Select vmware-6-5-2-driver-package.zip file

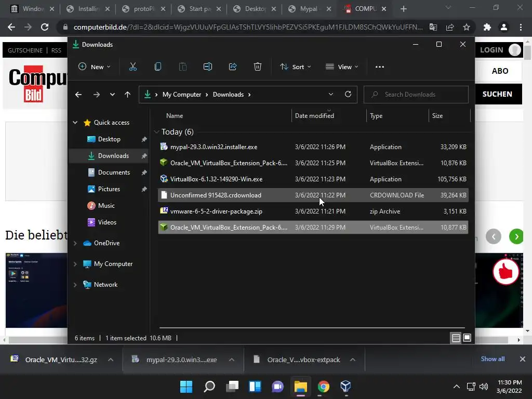pos(313,211)
